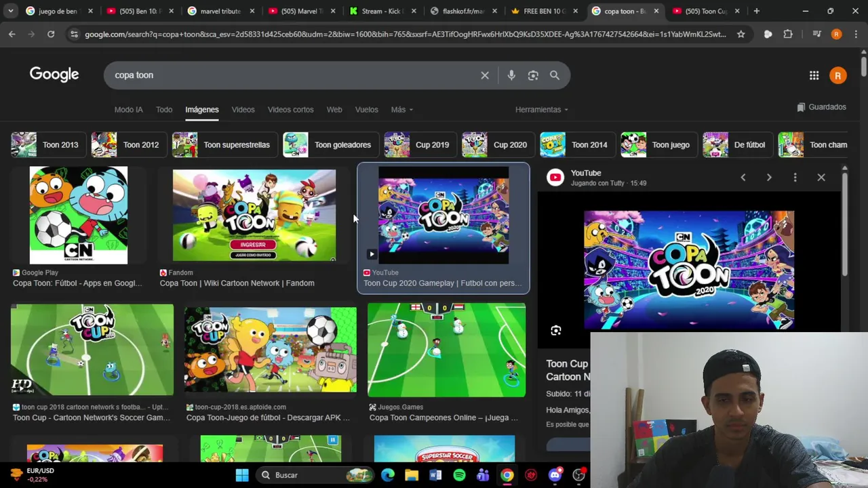This screenshot has width=868, height=488.
Task: Open the YouTube source link in preview
Action: click(x=586, y=173)
